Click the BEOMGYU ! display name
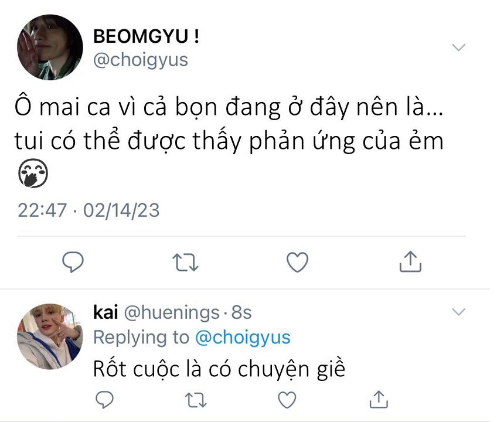504x422 pixels. [x=146, y=37]
